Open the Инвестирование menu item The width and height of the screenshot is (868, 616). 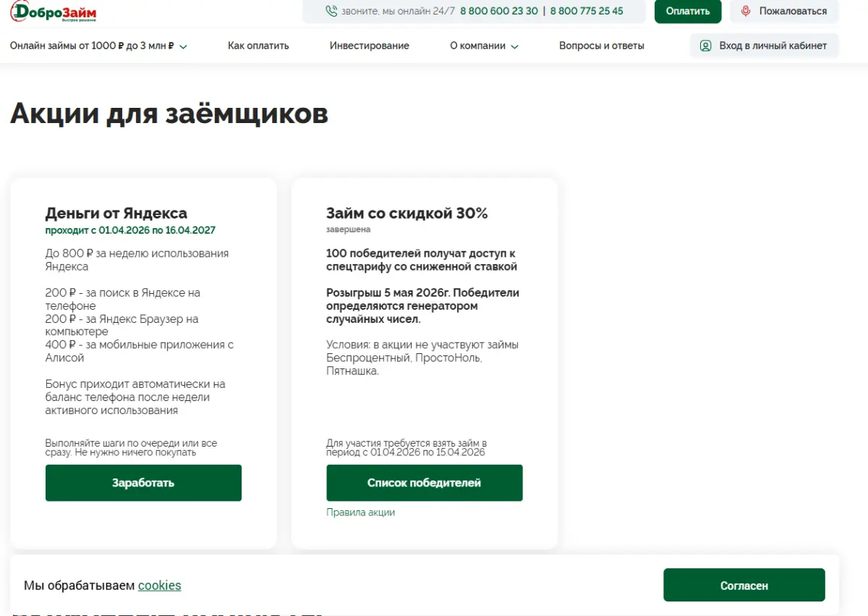point(370,46)
